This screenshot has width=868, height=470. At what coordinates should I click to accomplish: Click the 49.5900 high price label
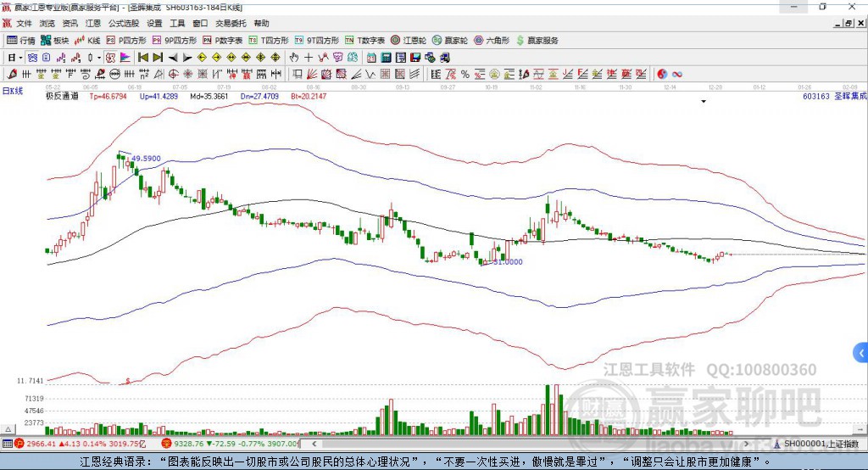(x=146, y=159)
